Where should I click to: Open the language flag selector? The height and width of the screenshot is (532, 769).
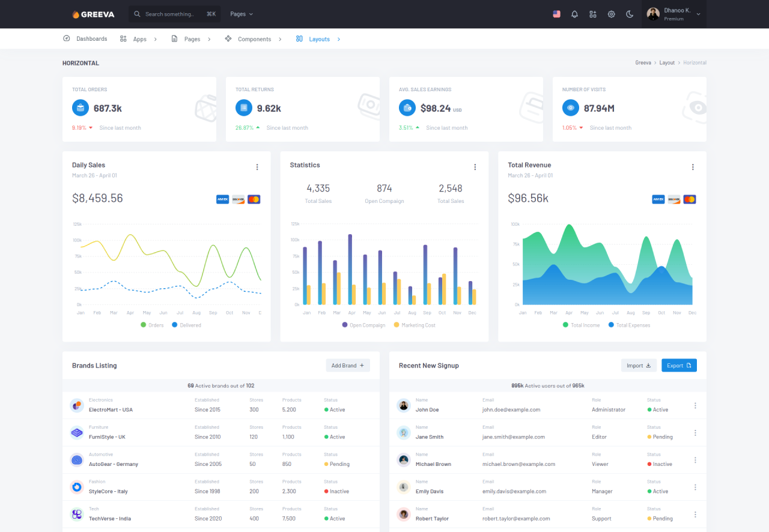tap(557, 14)
